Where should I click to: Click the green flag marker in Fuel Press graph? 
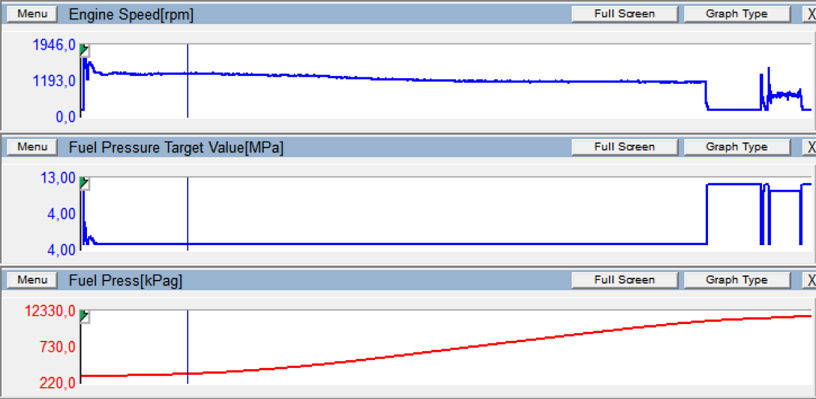85,317
